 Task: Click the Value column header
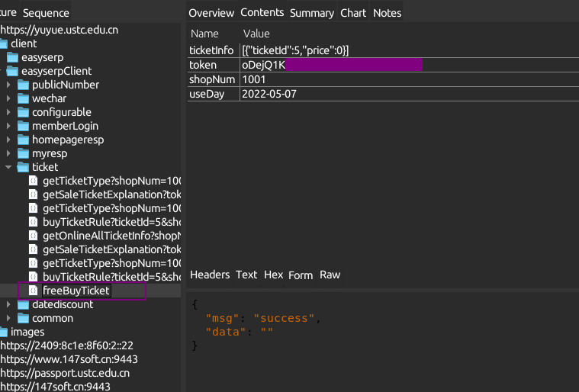point(256,34)
